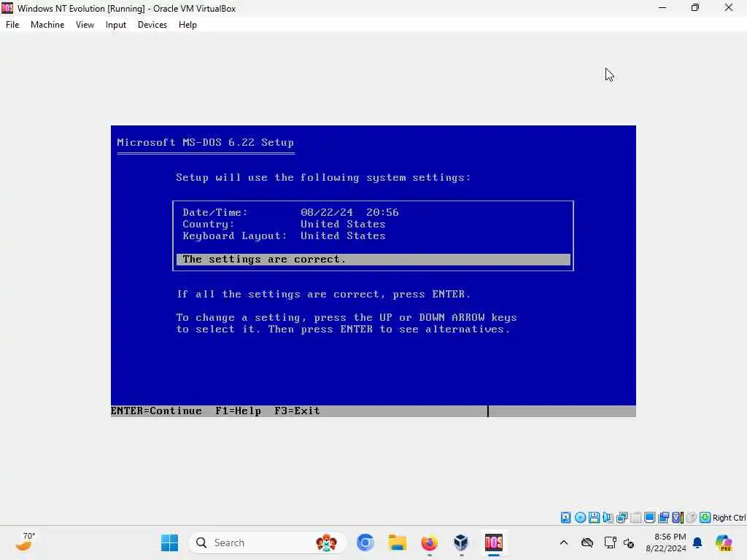Click the network connection tray icon
The image size is (747, 560).
pos(611,542)
